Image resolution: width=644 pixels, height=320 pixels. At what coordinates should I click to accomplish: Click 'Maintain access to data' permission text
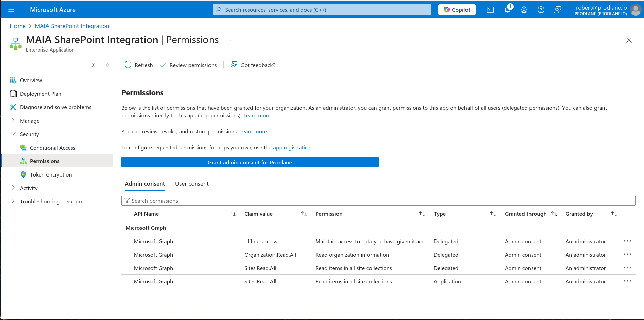pyautogui.click(x=372, y=242)
